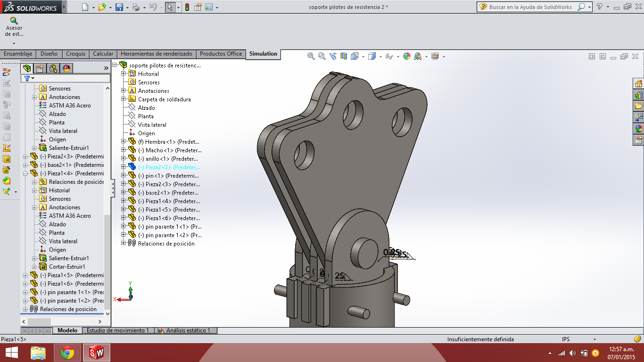Open the File Explorer task pane icon
The image size is (644, 362).
pos(638,106)
